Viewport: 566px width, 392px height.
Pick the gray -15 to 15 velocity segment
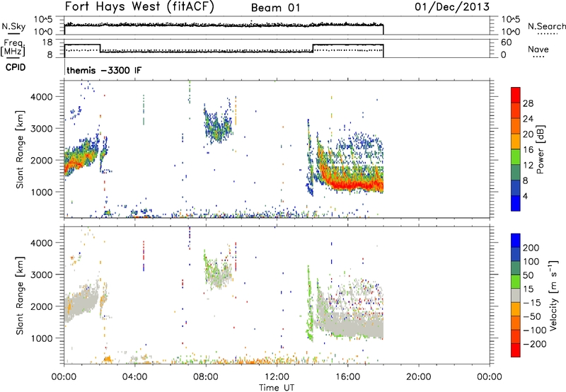tap(516, 295)
